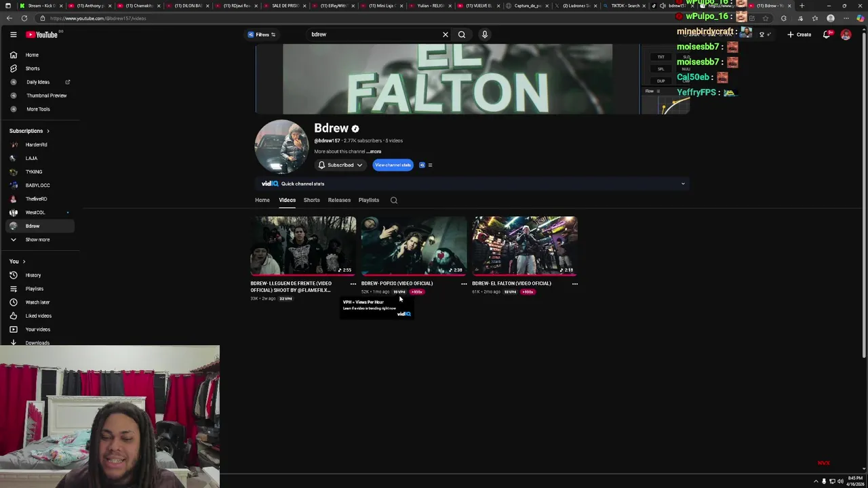Viewport: 868px width, 488px height.
Task: Open the vidIQ list menu icon
Action: (x=430, y=165)
